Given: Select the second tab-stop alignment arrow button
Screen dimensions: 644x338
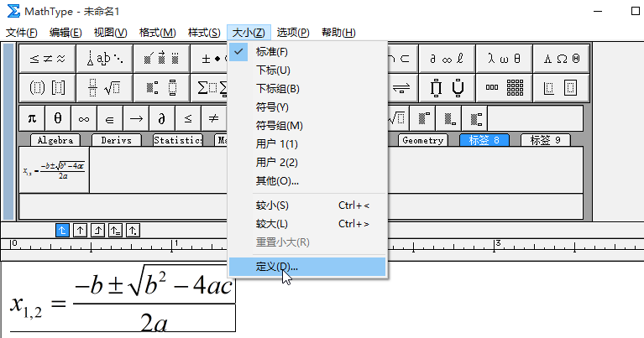Looking at the screenshot, I should [x=80, y=231].
